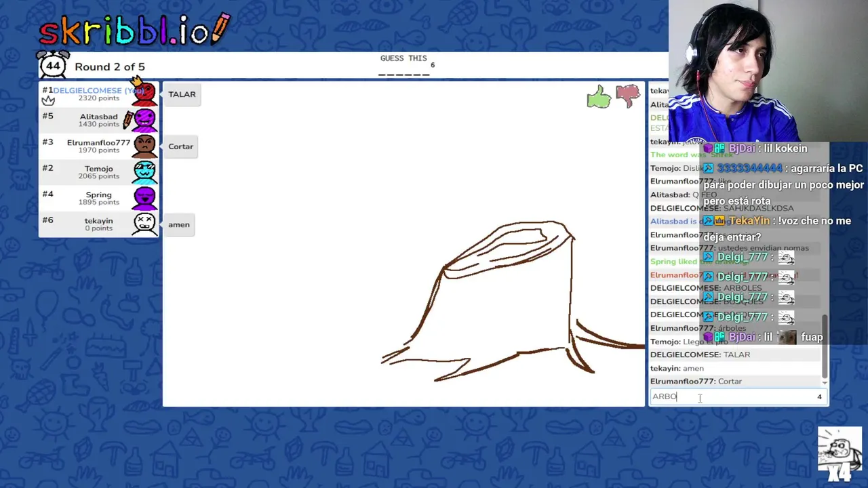Screen dimensions: 868x488
Task: Click the Cortar speech bubble
Action: (180, 146)
